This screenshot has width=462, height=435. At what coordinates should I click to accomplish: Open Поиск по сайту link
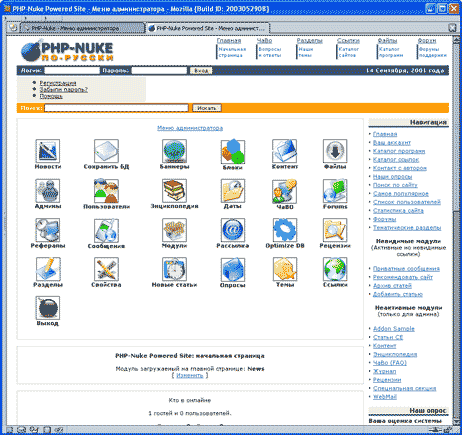tap(395, 185)
